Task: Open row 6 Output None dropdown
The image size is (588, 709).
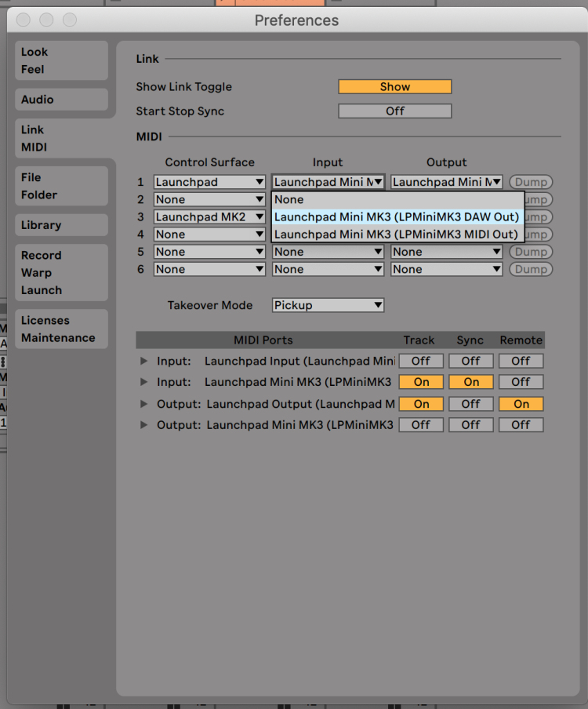Action: pos(447,269)
